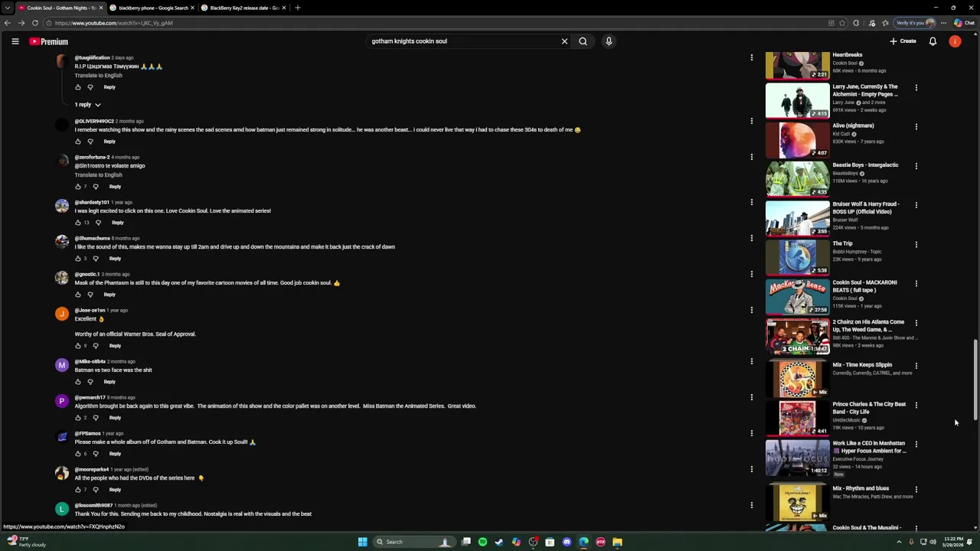Open options for Mix - Time Keeps Slippin
The height and width of the screenshot is (551, 980).
point(916,366)
